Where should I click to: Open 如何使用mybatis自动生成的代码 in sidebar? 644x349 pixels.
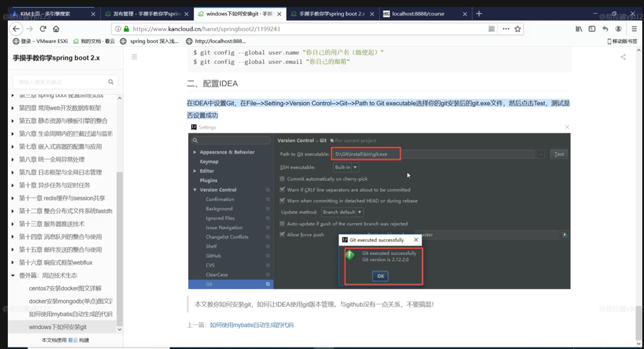point(71,314)
